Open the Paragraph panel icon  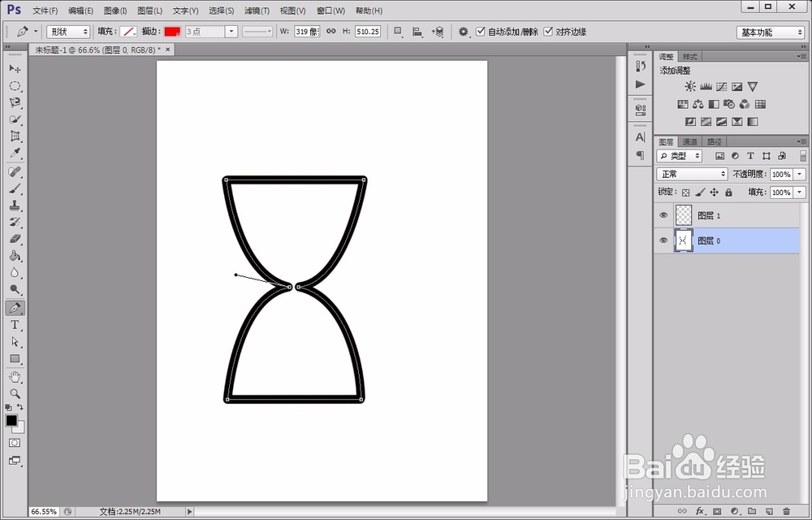tap(641, 155)
